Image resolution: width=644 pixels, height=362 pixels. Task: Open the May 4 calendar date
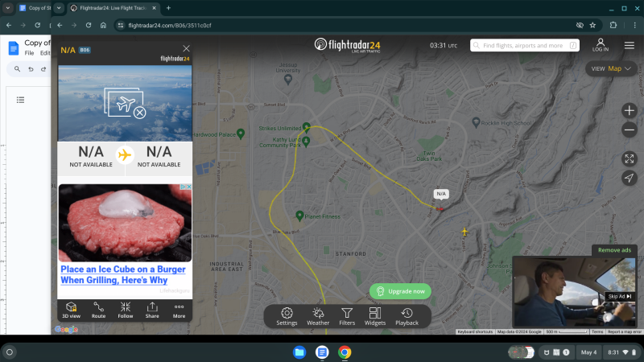[588, 352]
